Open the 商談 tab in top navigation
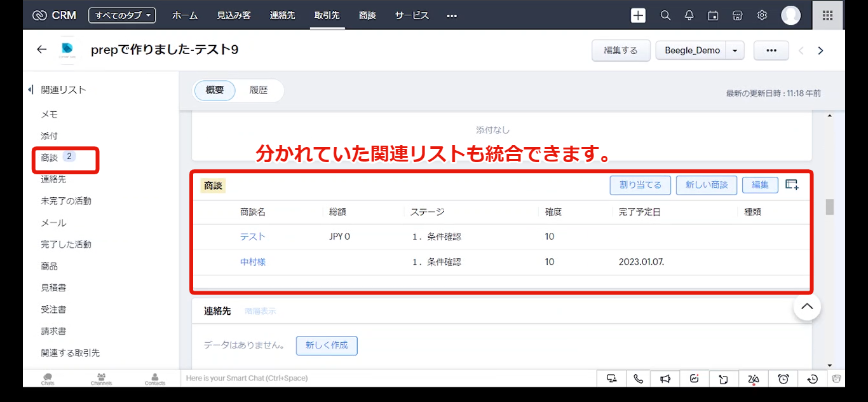This screenshot has height=402, width=868. [367, 15]
